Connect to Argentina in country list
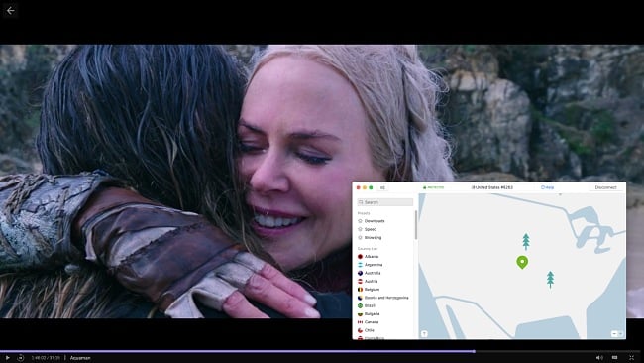Image resolution: width=644 pixels, height=363 pixels. pyautogui.click(x=374, y=265)
